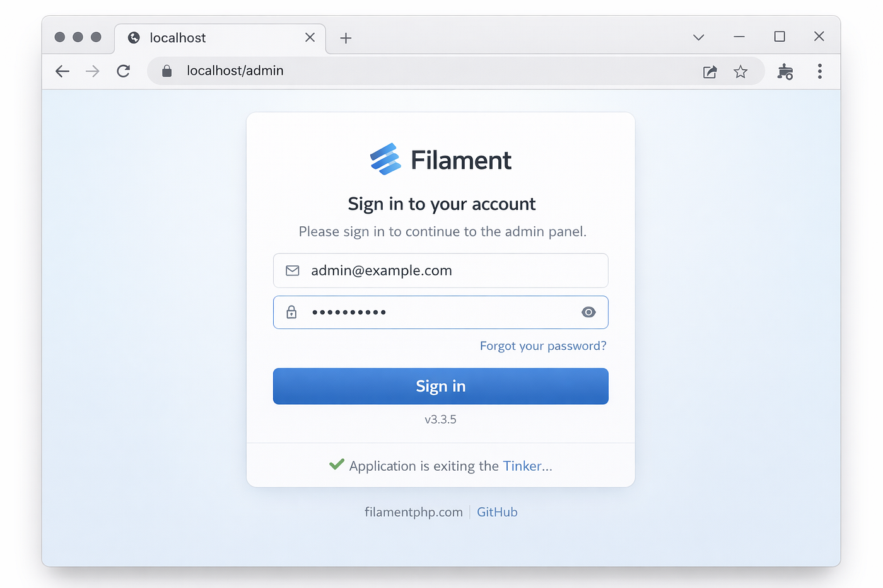Click the email address field
Image resolution: width=883 pixels, height=588 pixels.
click(x=441, y=270)
